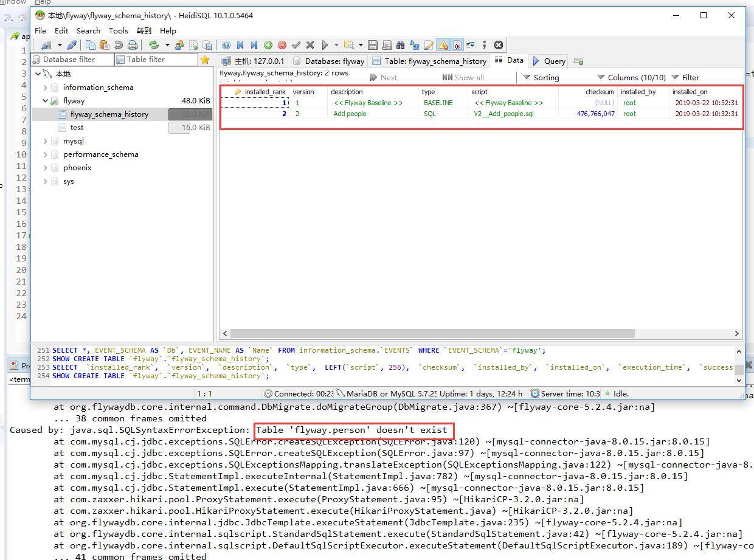
Task: Open refresh dropdown arrow
Action: pyautogui.click(x=167, y=45)
